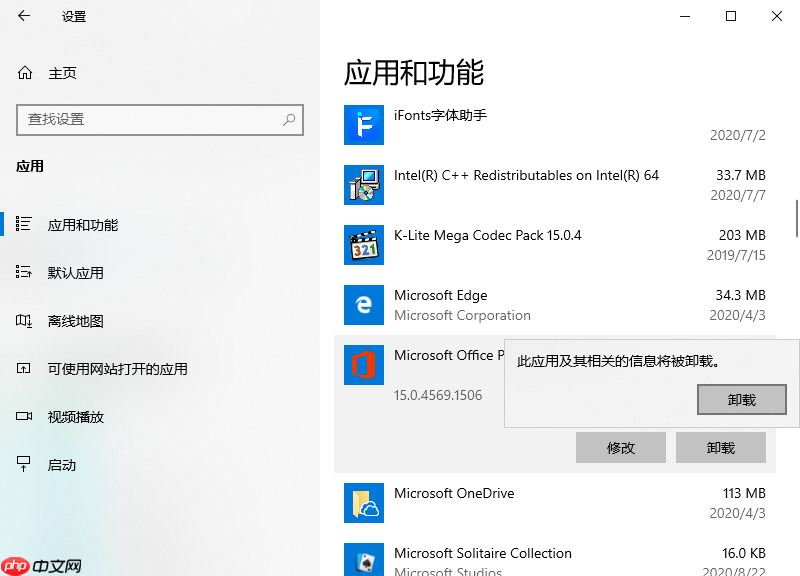Open Microsoft Edge app entry icon

pyautogui.click(x=363, y=305)
